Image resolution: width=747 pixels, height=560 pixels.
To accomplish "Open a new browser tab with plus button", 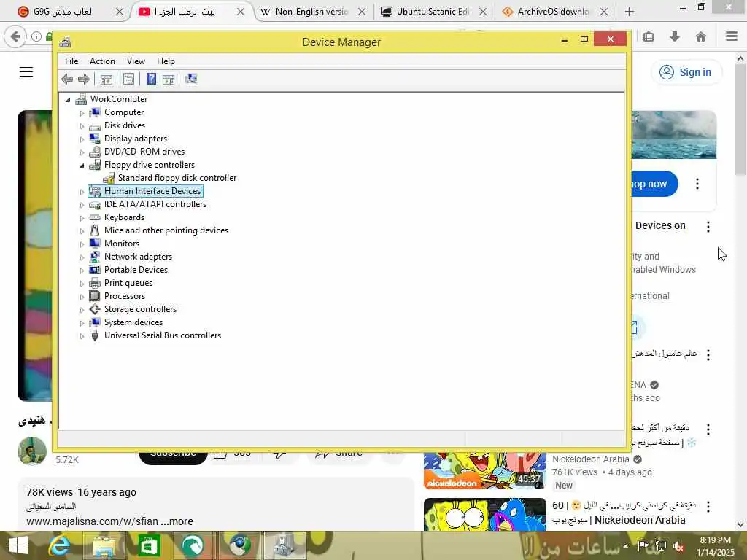I will click(x=630, y=12).
